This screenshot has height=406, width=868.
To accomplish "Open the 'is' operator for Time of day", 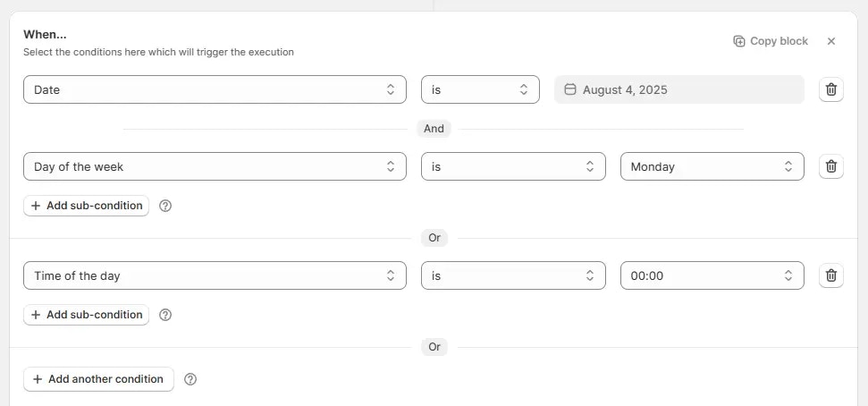I will (513, 275).
